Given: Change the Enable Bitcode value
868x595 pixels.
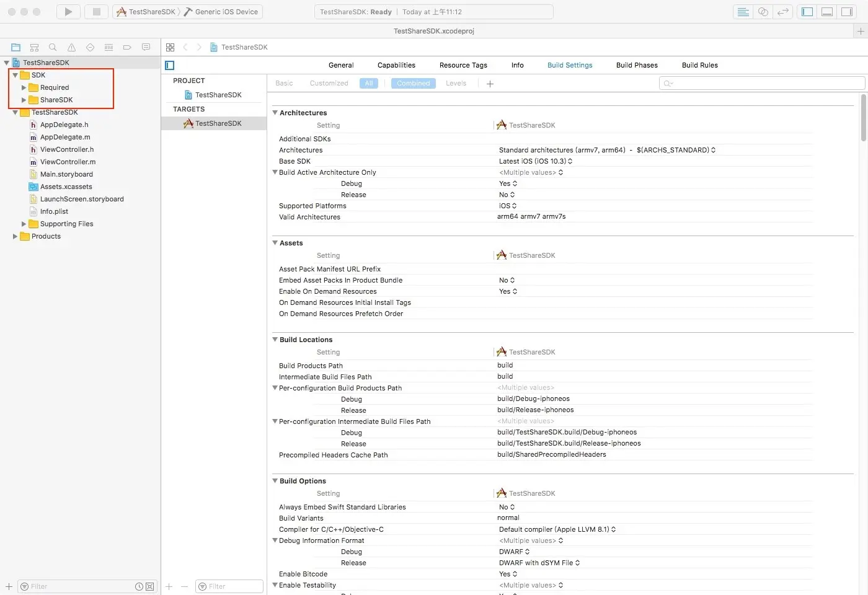Looking at the screenshot, I should point(508,574).
